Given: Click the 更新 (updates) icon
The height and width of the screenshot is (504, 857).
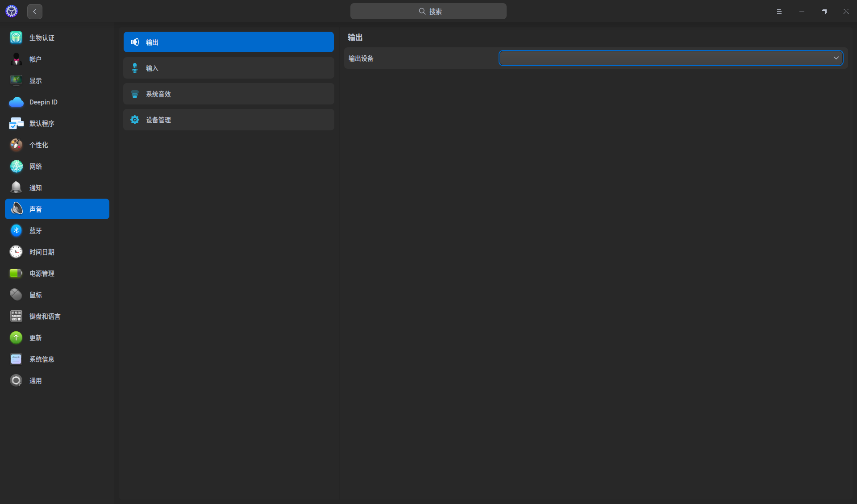Looking at the screenshot, I should coord(16,337).
